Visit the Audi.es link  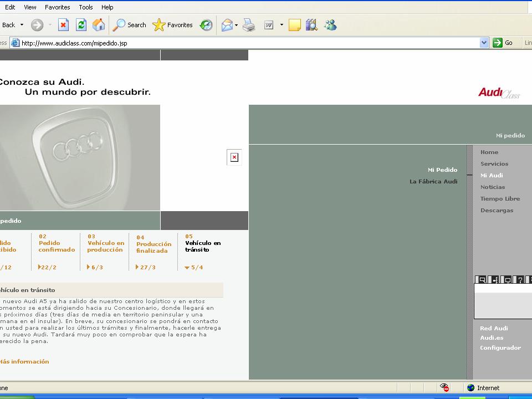pyautogui.click(x=492, y=338)
